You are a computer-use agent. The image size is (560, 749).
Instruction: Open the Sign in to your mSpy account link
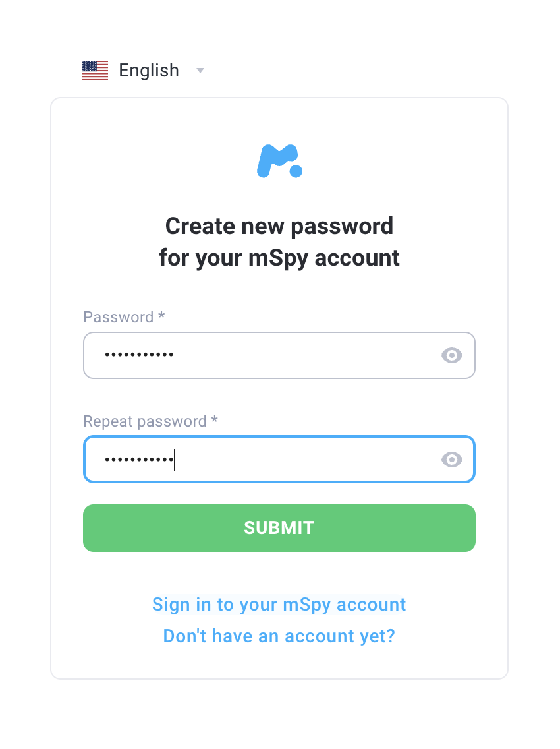coord(279,604)
